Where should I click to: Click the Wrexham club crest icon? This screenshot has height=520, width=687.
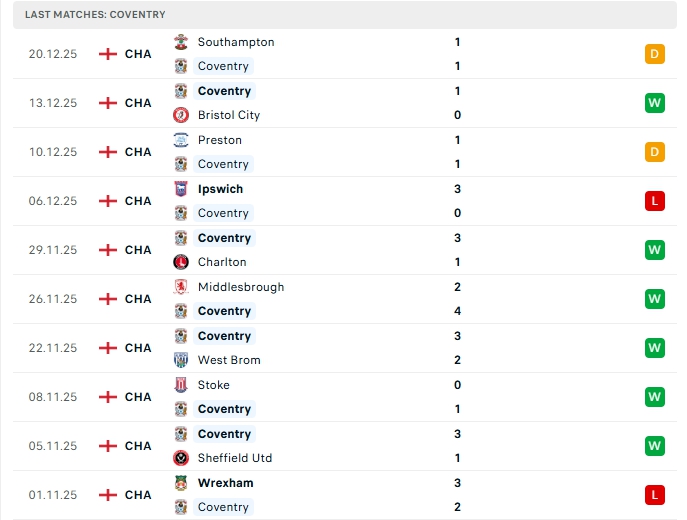pyautogui.click(x=181, y=483)
